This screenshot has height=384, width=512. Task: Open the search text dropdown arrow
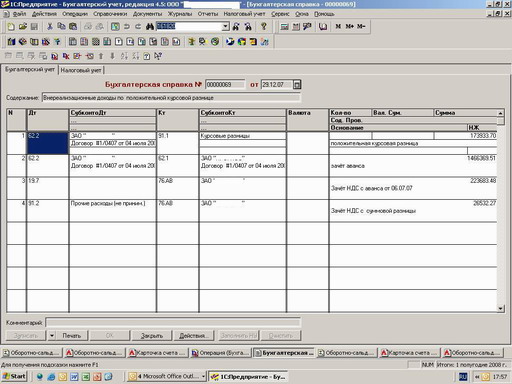(226, 26)
